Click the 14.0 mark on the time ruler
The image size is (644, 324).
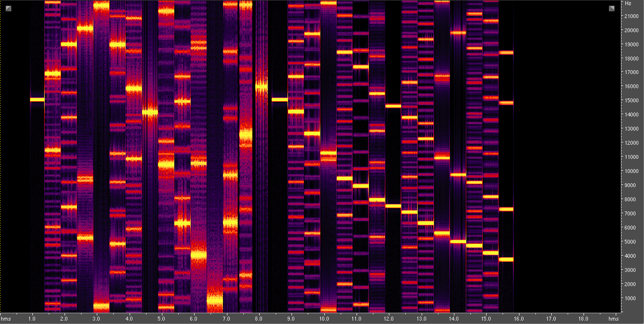pyautogui.click(x=453, y=318)
